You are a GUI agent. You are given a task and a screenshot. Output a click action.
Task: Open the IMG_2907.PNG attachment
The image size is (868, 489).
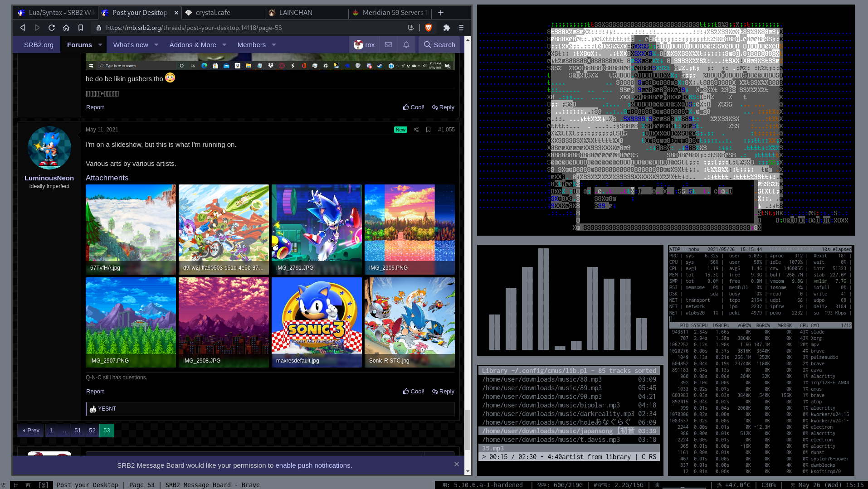pyautogui.click(x=131, y=322)
